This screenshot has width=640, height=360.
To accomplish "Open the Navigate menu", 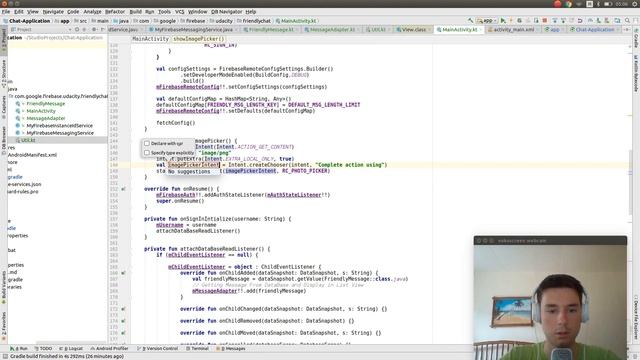I will coord(53,12).
